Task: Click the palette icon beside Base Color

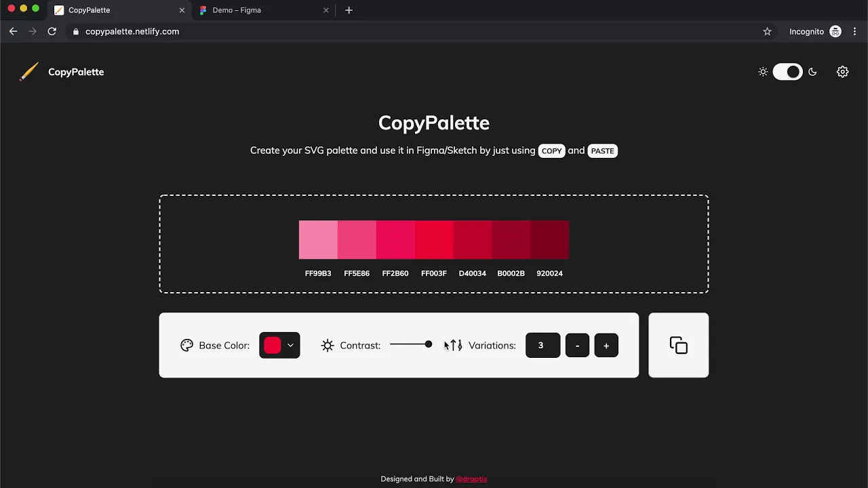Action: point(186,345)
